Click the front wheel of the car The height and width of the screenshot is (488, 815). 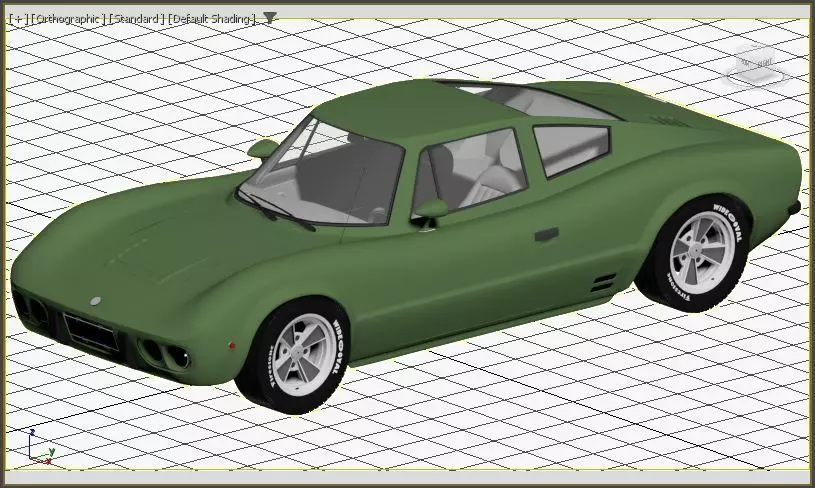point(293,355)
